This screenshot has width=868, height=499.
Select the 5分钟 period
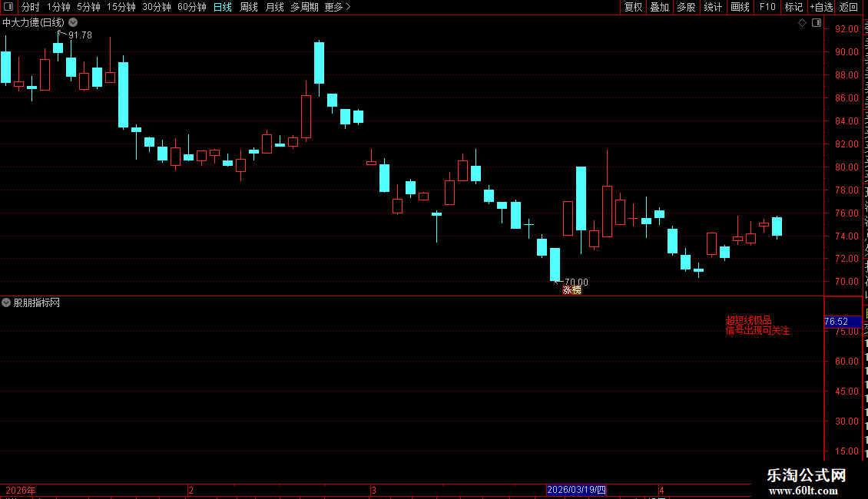point(88,7)
